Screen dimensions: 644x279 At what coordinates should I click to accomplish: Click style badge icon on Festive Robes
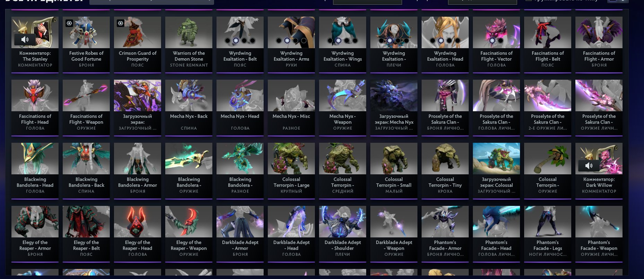69,23
